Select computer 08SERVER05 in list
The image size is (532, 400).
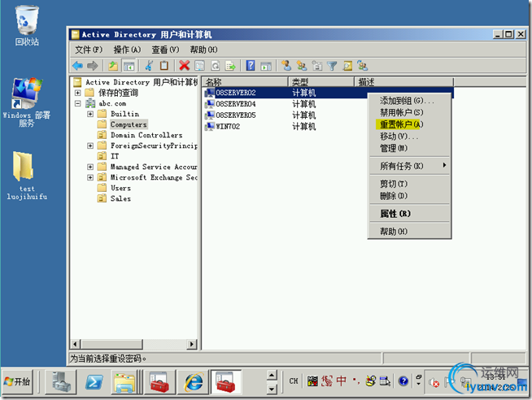[x=236, y=115]
